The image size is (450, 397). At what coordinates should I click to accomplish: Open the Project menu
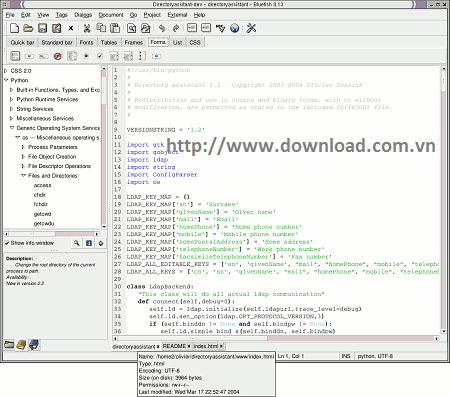point(152,15)
